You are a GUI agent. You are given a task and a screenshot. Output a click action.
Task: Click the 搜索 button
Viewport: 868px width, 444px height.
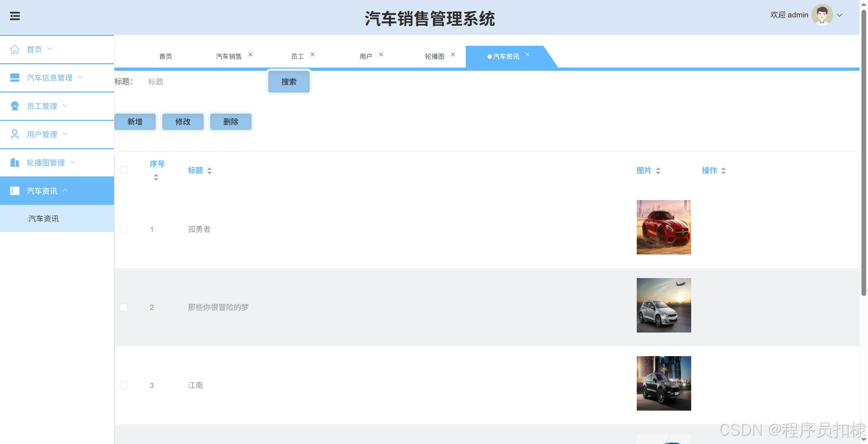289,82
